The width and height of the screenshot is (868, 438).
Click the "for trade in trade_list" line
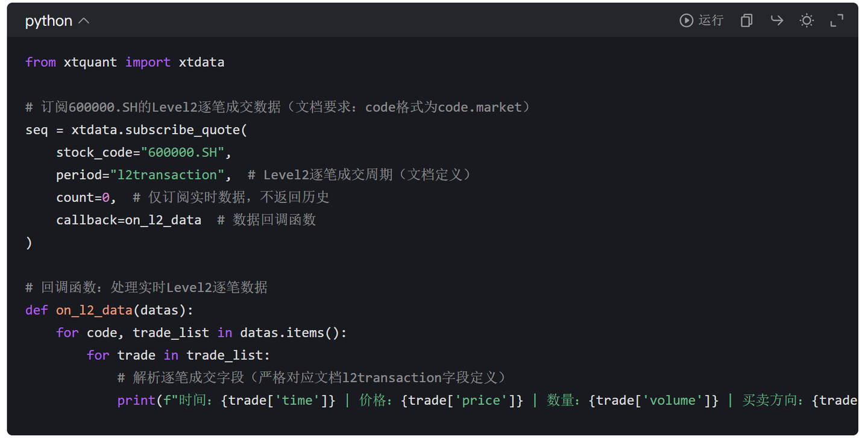178,355
